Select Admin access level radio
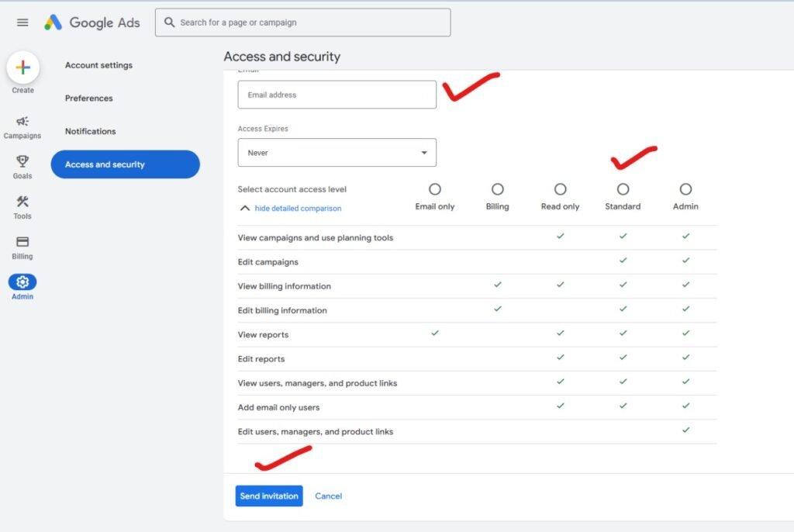 [x=685, y=189]
